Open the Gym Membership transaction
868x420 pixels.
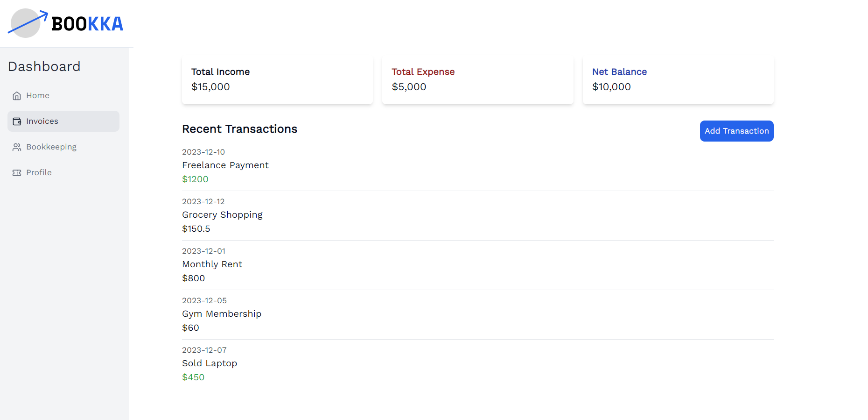(222, 314)
